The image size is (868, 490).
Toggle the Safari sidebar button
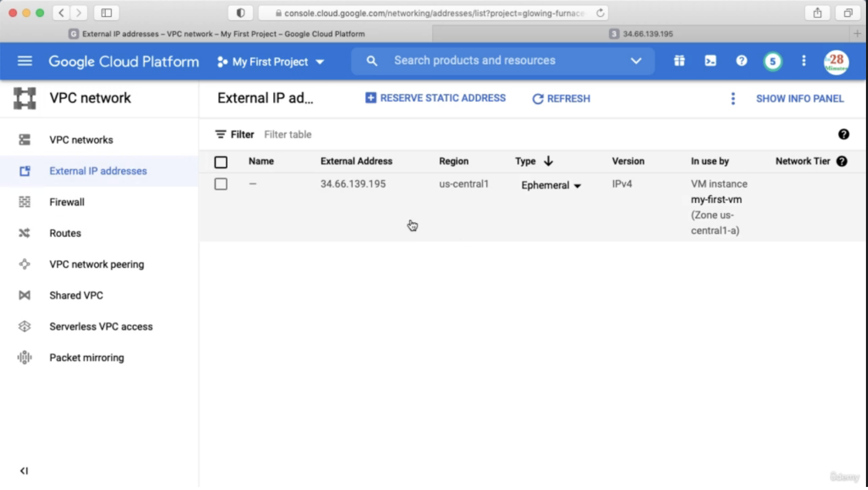106,13
